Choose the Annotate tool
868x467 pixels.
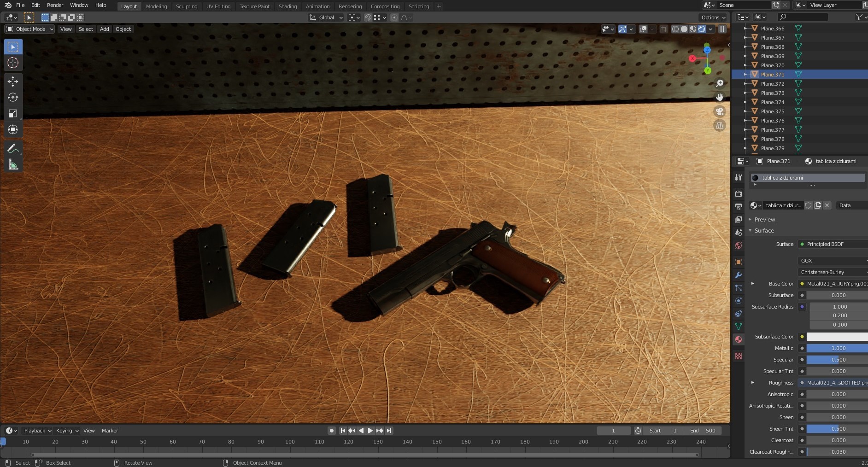pyautogui.click(x=13, y=148)
